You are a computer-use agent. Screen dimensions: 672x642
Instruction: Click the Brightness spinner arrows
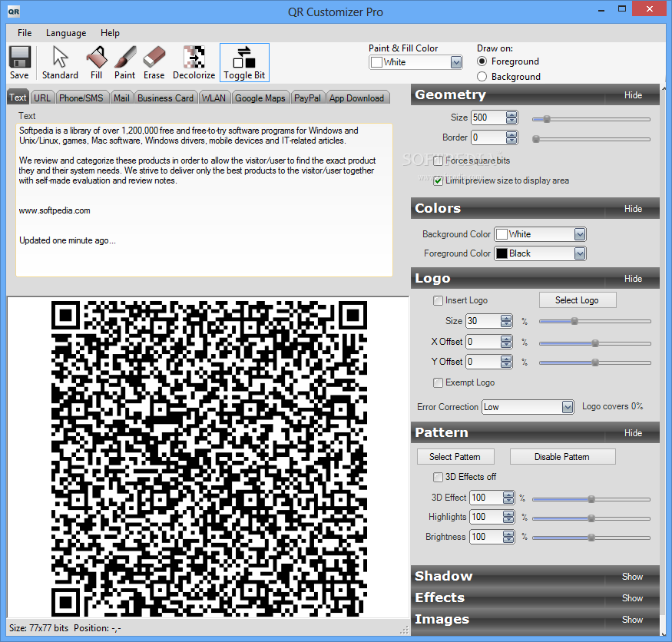pyautogui.click(x=508, y=537)
